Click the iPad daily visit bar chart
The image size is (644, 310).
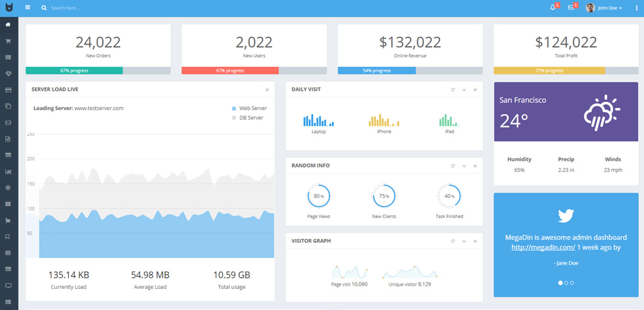[x=449, y=120]
